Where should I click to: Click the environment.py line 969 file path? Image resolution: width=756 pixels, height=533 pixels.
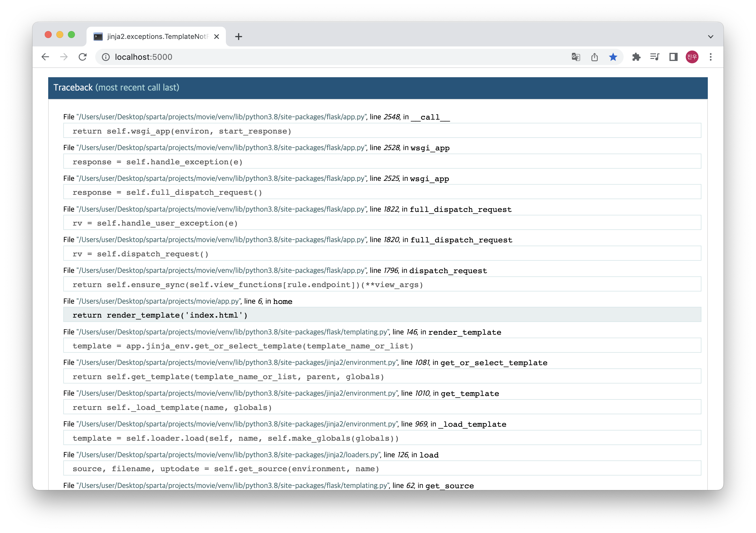(x=237, y=424)
